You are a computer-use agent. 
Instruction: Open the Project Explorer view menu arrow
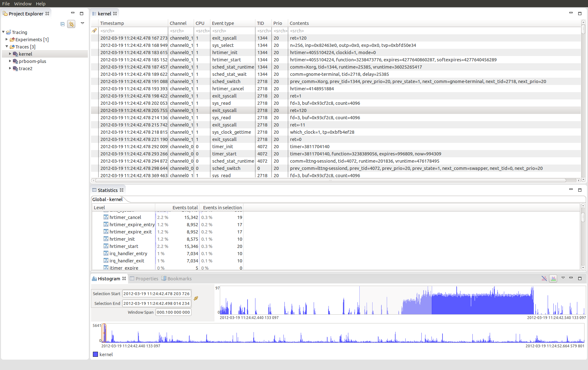click(x=83, y=23)
